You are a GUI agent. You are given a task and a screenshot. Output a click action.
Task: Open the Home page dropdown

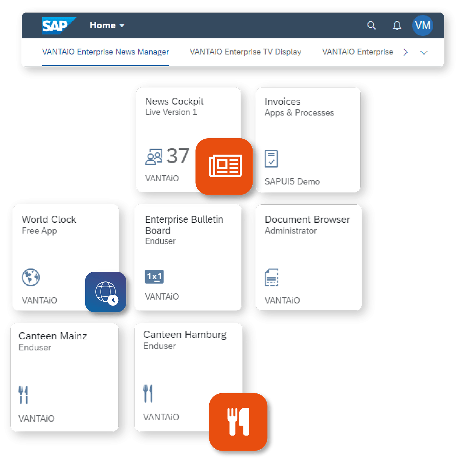pyautogui.click(x=107, y=25)
